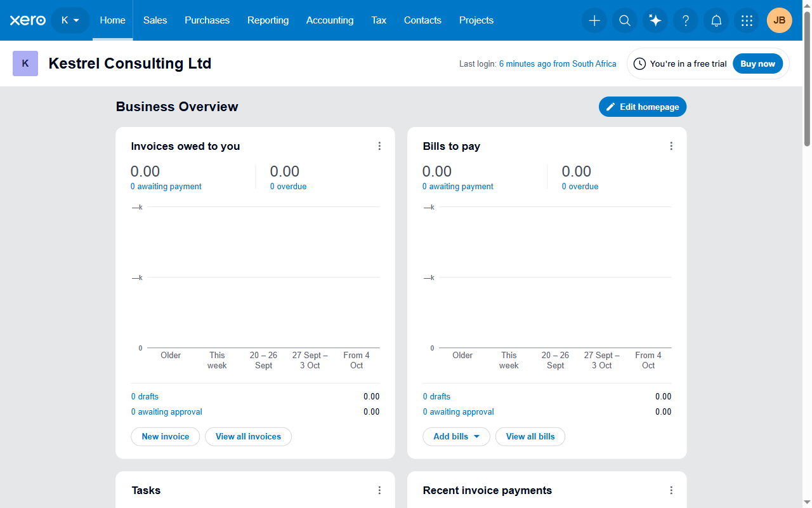The width and height of the screenshot is (812, 508).
Task: Click the Xero logo
Action: point(28,20)
